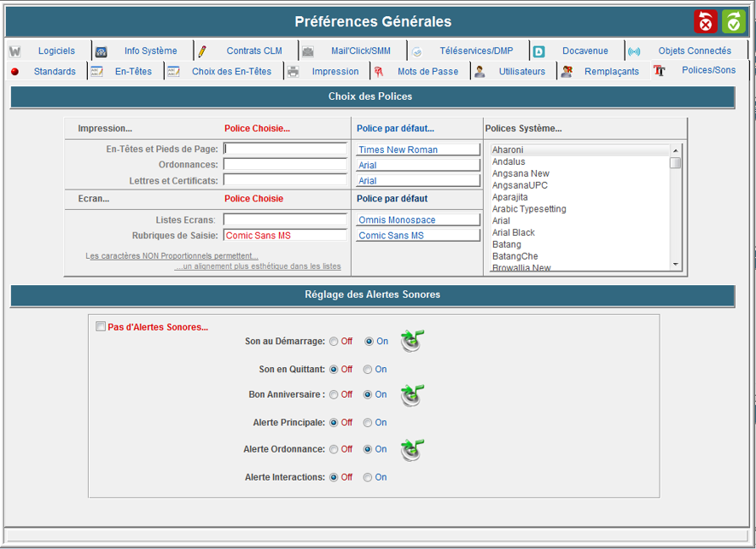Play the Bon Anniversaire sound icon
756x549 pixels.
point(413,395)
